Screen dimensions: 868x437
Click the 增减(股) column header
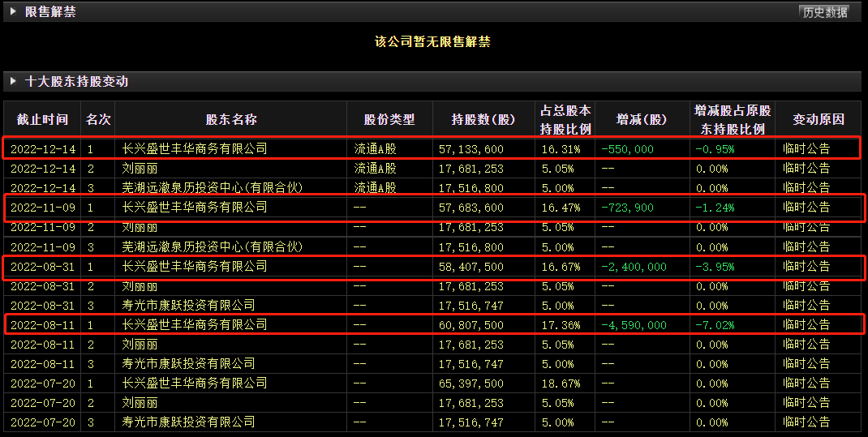pyautogui.click(x=641, y=119)
